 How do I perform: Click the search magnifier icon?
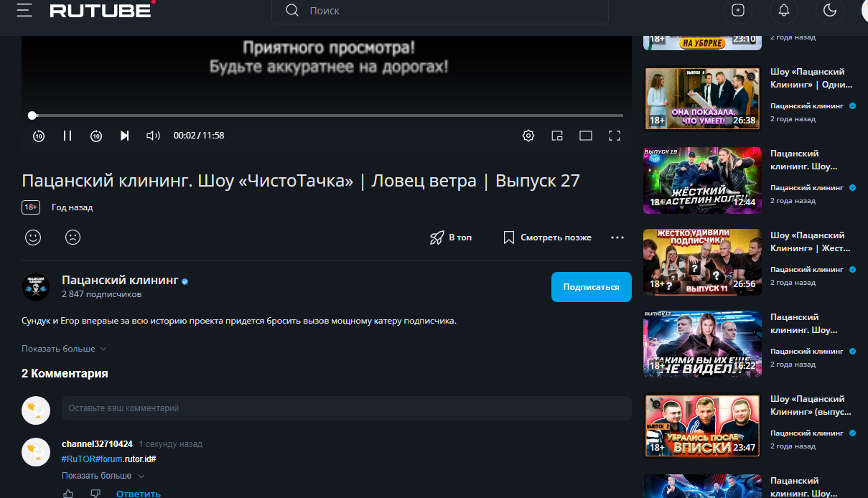coord(292,10)
